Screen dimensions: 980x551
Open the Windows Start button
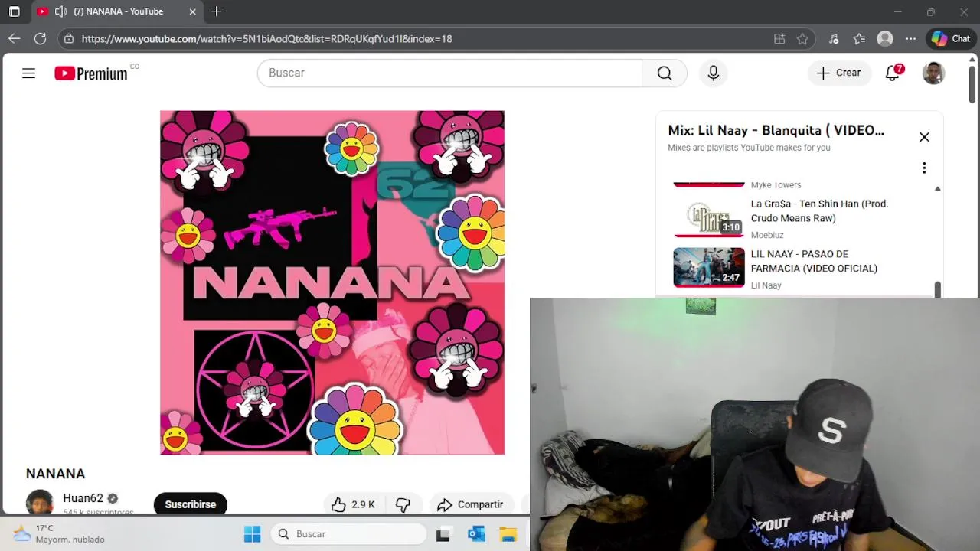[x=252, y=534]
